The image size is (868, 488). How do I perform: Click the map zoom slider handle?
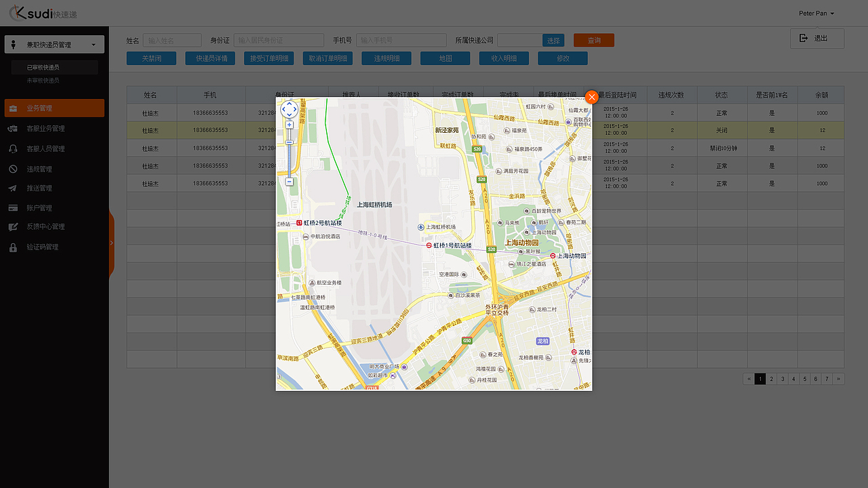pos(290,142)
